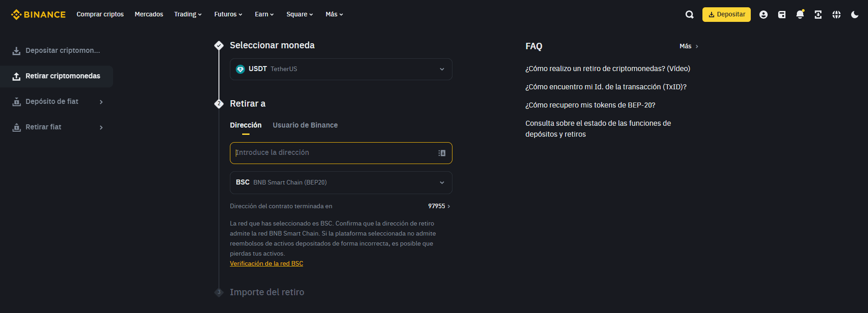Open Mercados page

[149, 15]
